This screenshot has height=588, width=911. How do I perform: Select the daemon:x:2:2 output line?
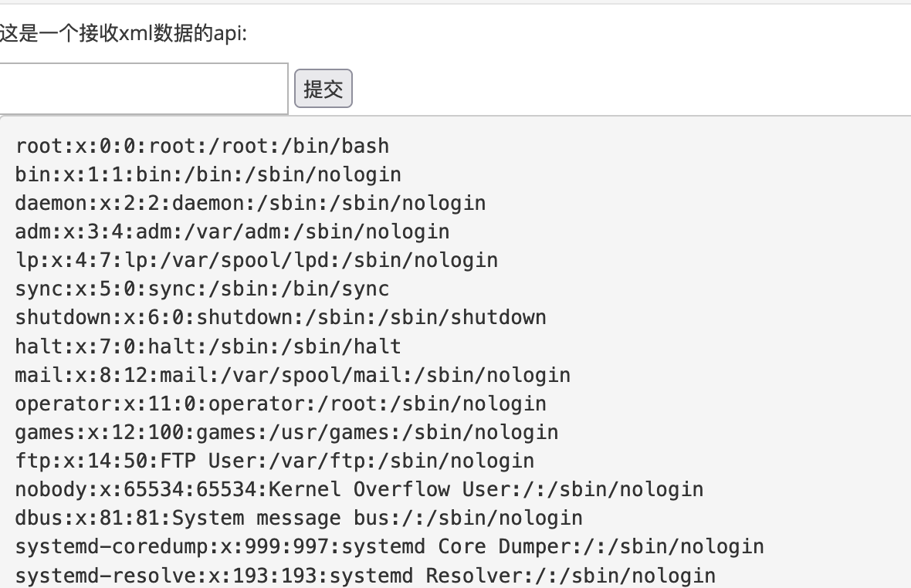[x=250, y=203]
